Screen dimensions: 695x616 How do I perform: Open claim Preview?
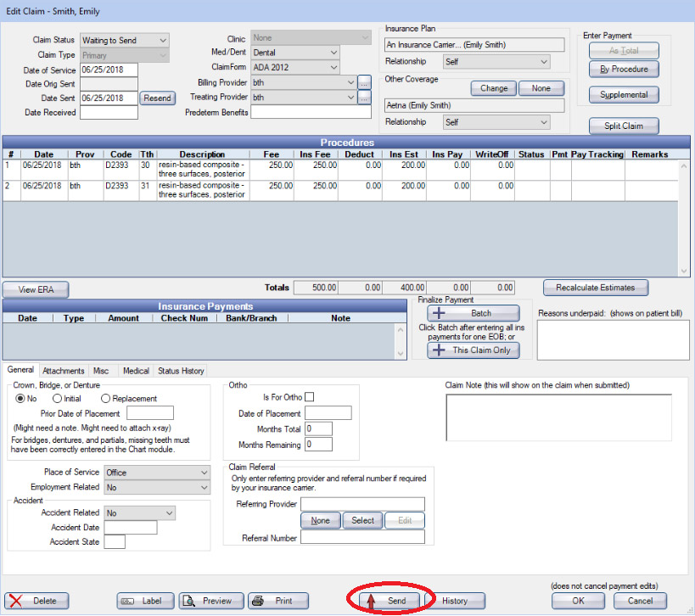pyautogui.click(x=211, y=601)
